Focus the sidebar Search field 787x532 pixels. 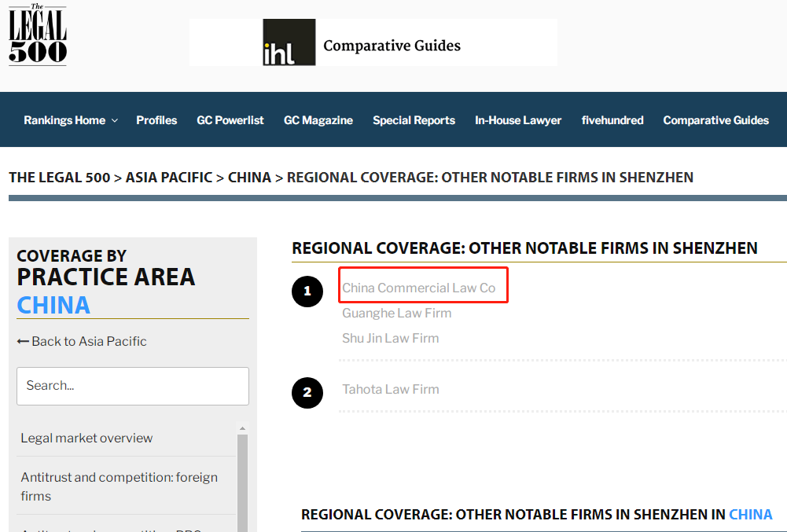[x=133, y=386]
